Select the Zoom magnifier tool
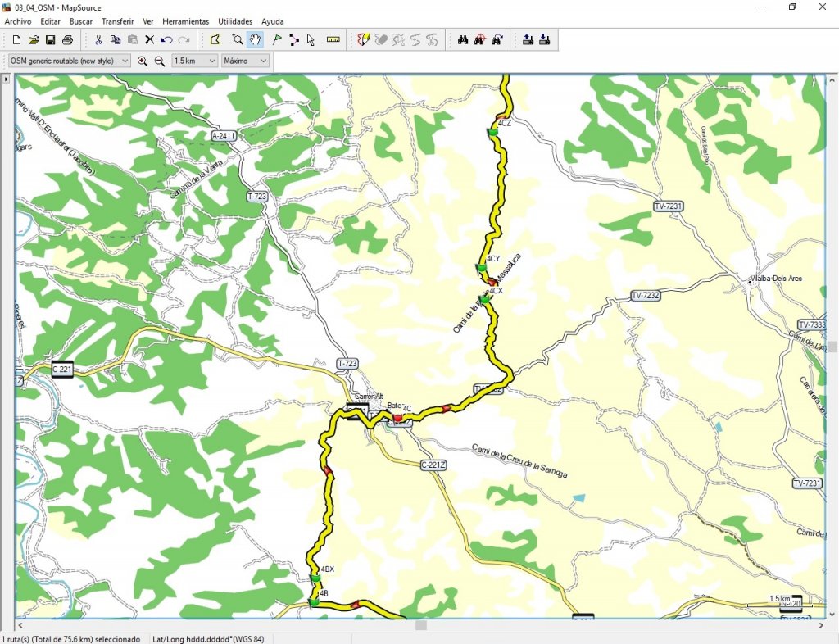Screen dimensions: 839x644 pos(238,39)
